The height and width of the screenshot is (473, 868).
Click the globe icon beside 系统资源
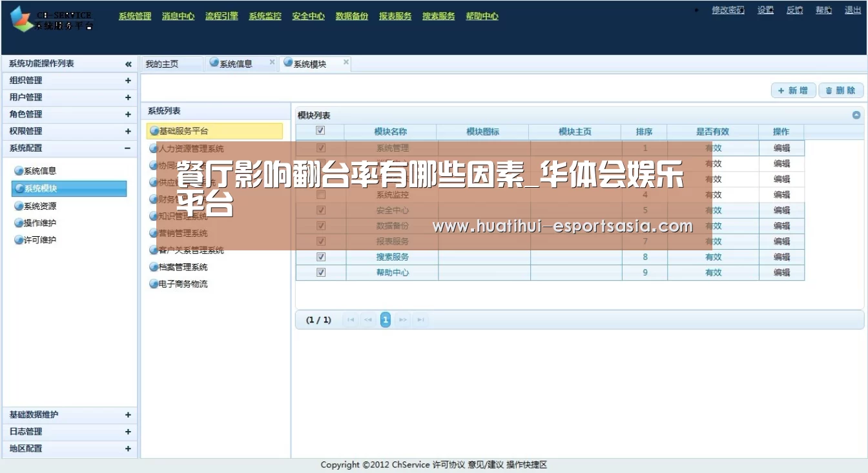(x=19, y=206)
